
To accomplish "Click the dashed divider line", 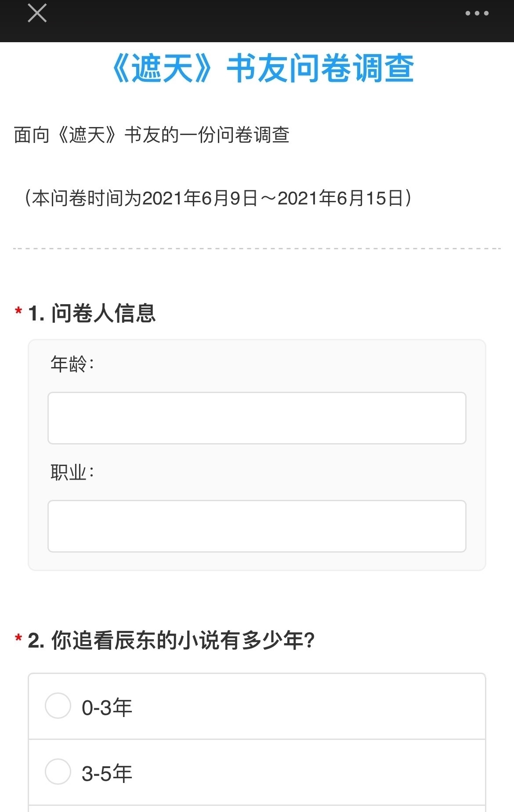I will click(x=257, y=248).
